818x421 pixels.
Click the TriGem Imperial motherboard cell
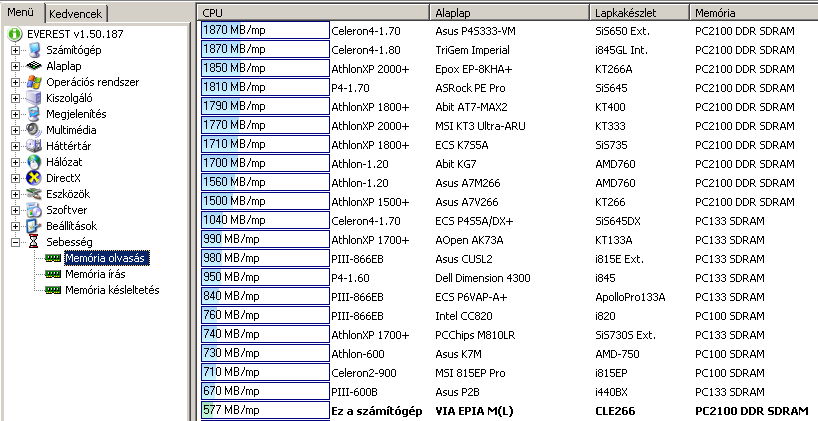click(472, 50)
